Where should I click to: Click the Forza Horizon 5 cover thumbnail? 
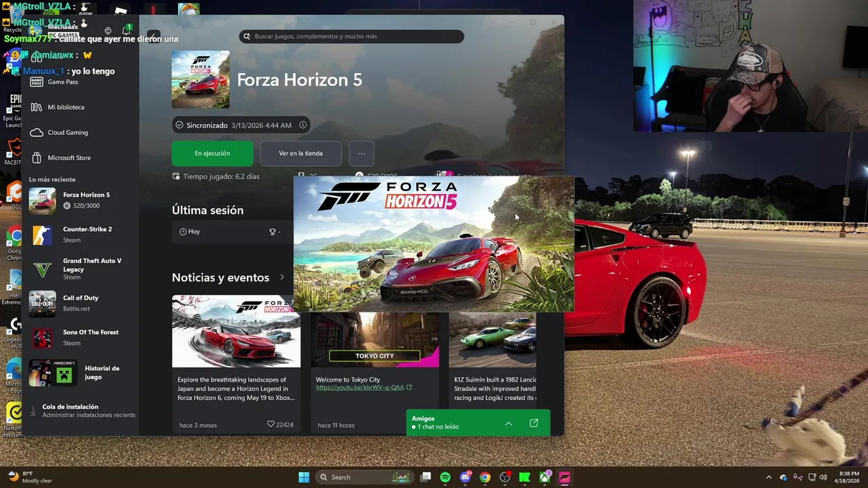tap(201, 79)
